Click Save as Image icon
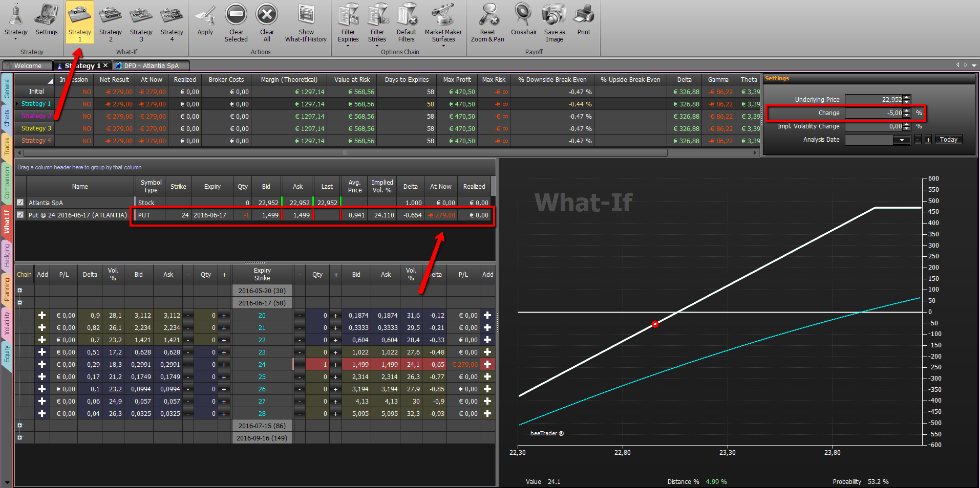The width and height of the screenshot is (980, 488). [554, 15]
